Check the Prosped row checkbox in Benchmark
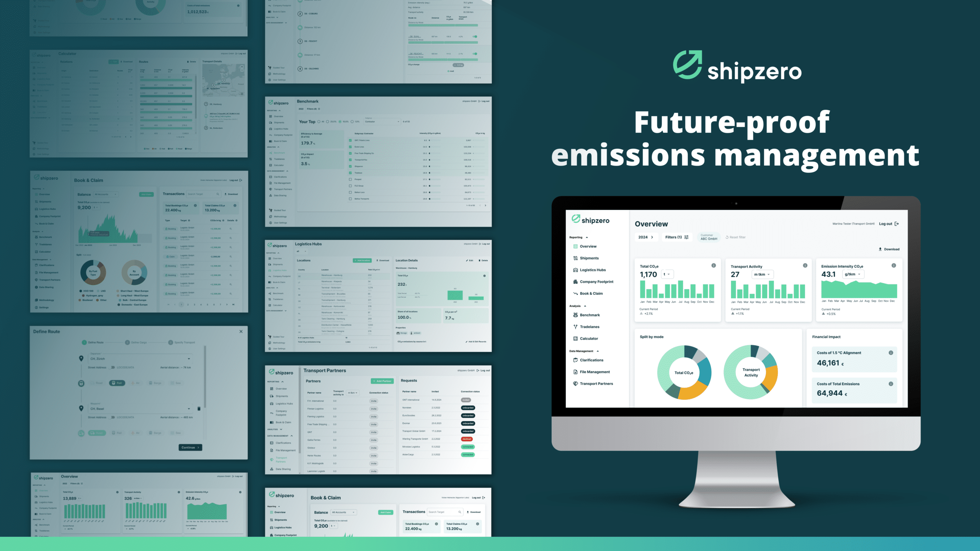980x551 pixels. (350, 179)
